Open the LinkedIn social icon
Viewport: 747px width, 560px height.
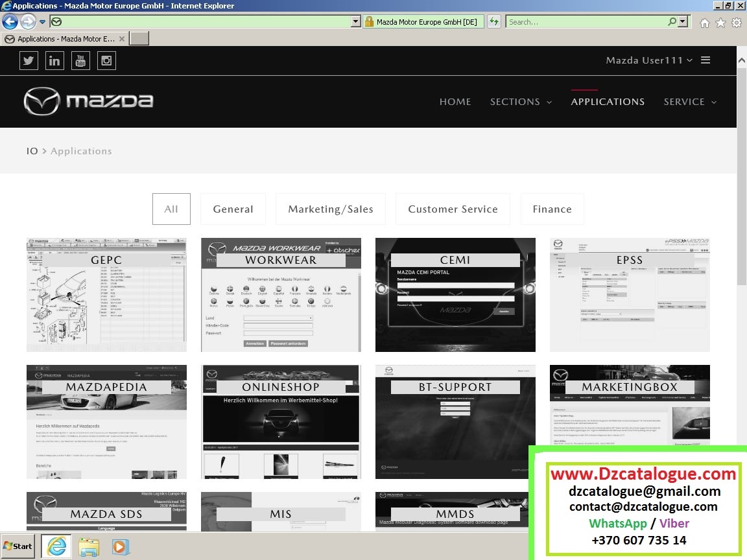click(54, 60)
